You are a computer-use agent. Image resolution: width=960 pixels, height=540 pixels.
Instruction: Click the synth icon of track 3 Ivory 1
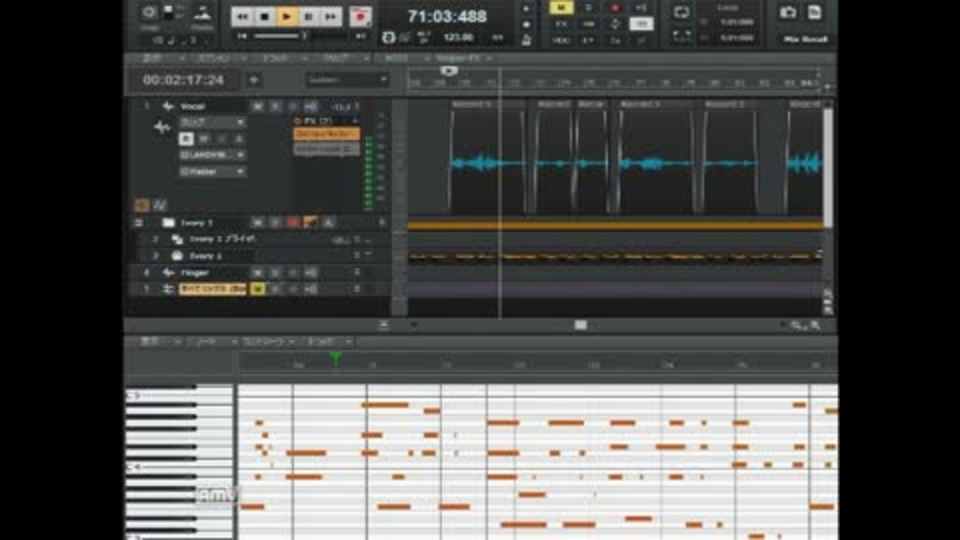pos(177,256)
